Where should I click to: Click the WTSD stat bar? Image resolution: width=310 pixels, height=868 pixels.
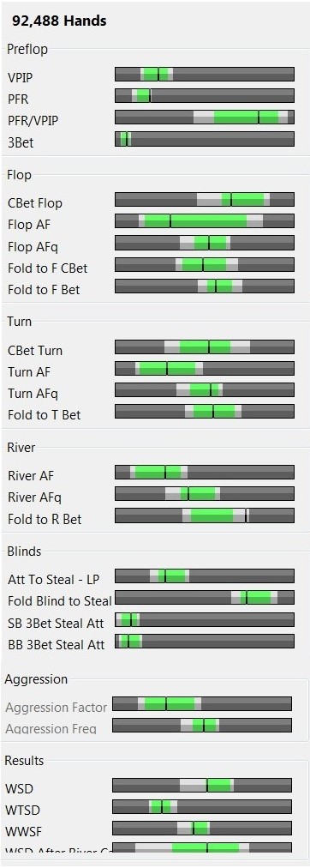(x=202, y=806)
